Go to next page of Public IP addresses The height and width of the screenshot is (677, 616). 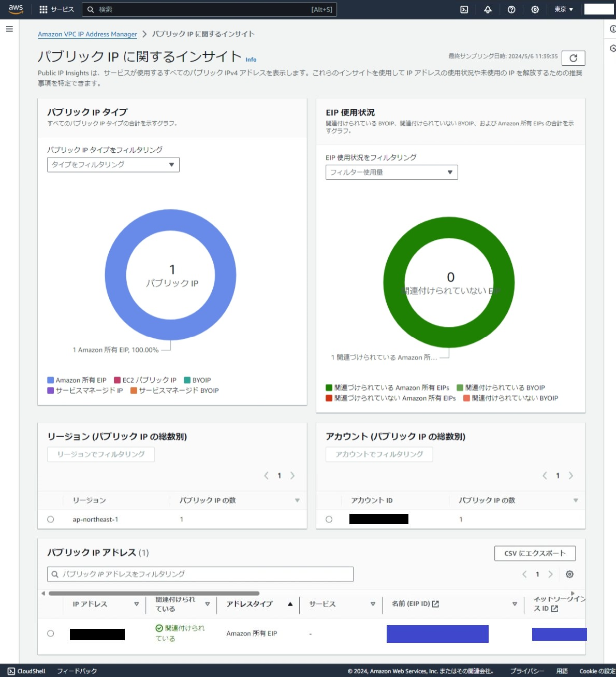tap(551, 574)
